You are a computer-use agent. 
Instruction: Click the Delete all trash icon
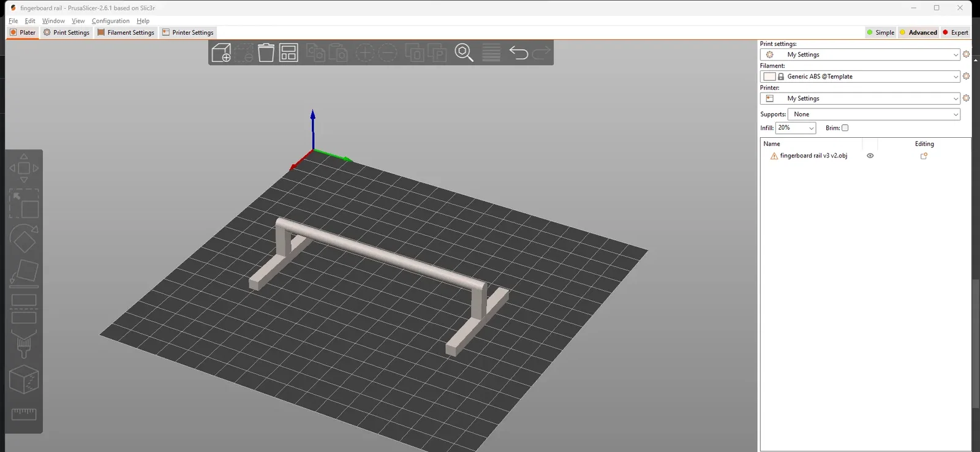click(x=266, y=53)
